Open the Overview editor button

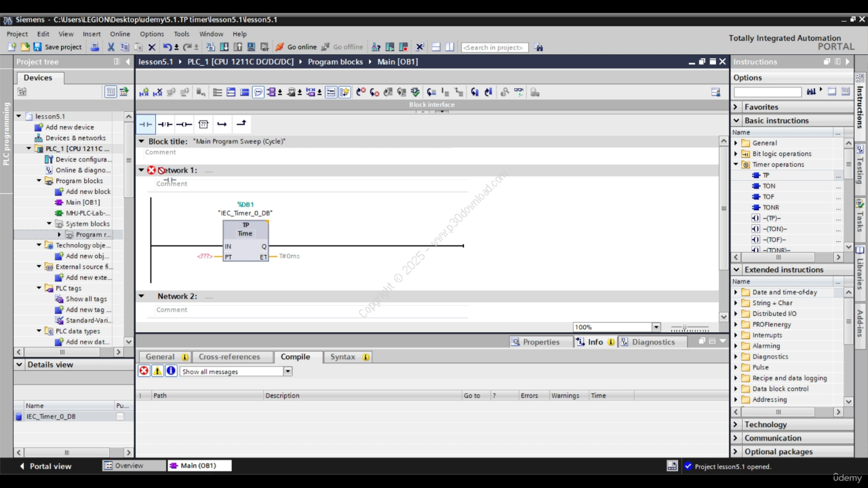pyautogui.click(x=134, y=466)
